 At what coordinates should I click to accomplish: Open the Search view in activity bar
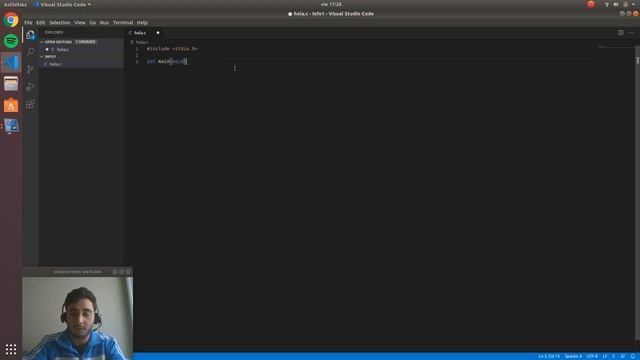pos(31,52)
